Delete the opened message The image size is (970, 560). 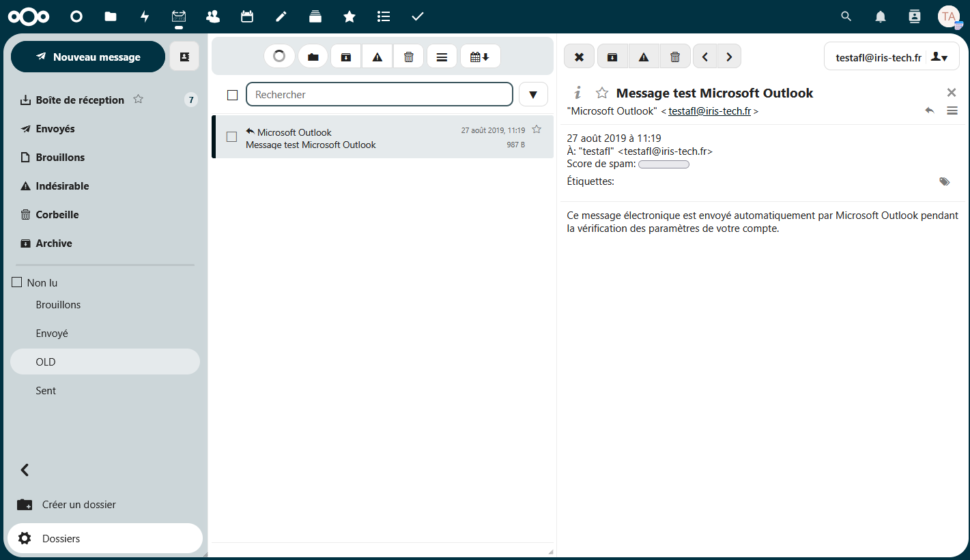[675, 57]
